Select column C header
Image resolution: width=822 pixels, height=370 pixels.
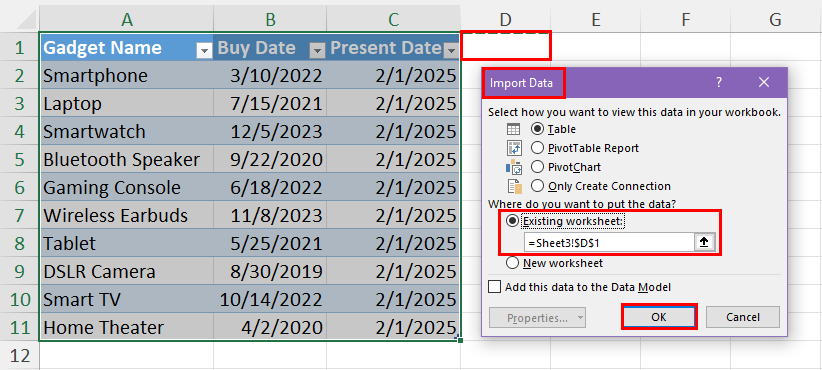click(x=394, y=19)
